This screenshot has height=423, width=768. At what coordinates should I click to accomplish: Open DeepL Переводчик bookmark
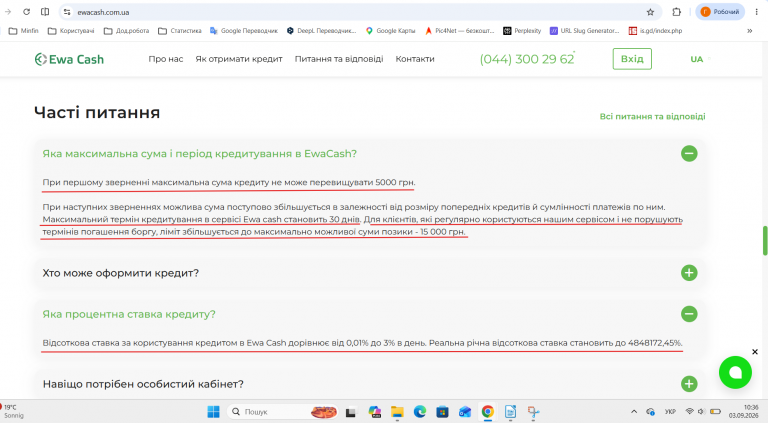[321, 30]
